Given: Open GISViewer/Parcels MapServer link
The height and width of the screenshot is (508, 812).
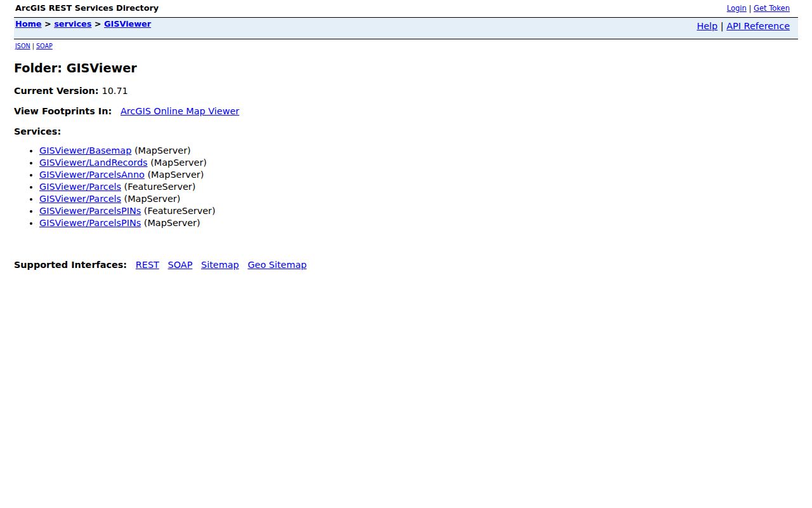Looking at the screenshot, I should click(80, 199).
